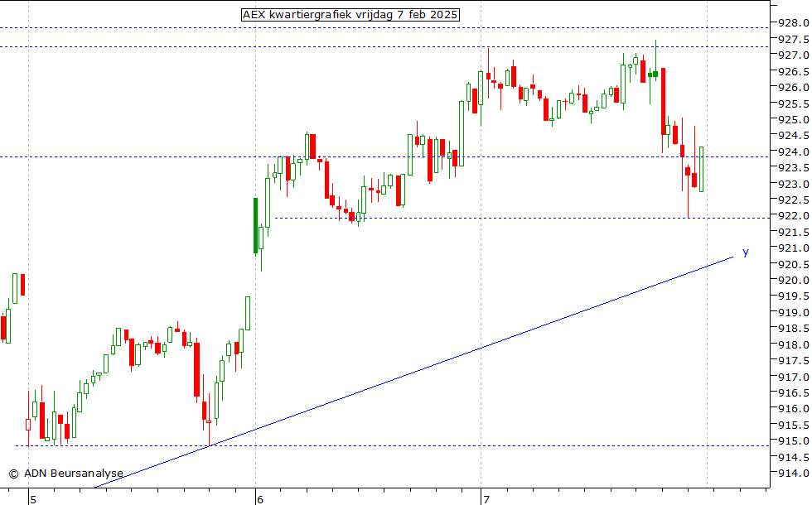Click the price label 919.0
Viewport: 812px width, 505px height.
tap(794, 313)
